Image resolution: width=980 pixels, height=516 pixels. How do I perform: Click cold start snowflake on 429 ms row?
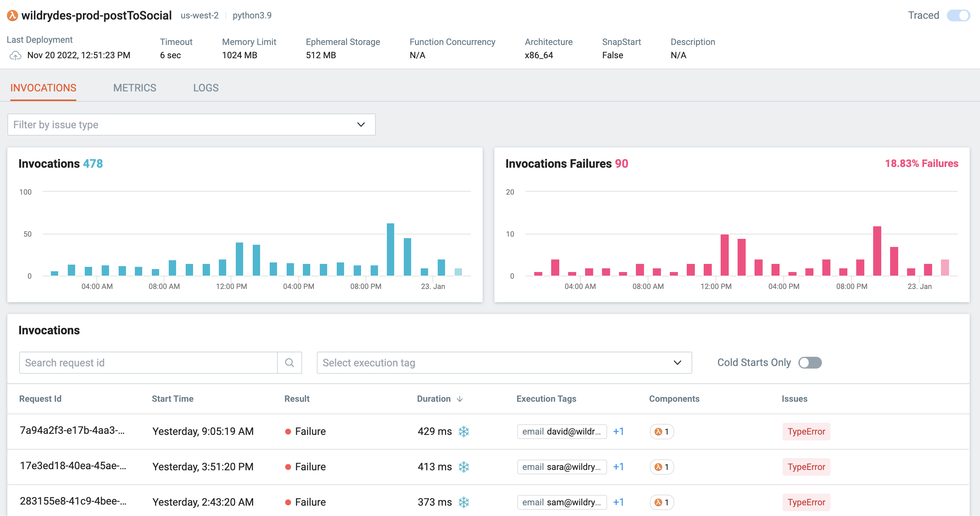click(x=464, y=432)
